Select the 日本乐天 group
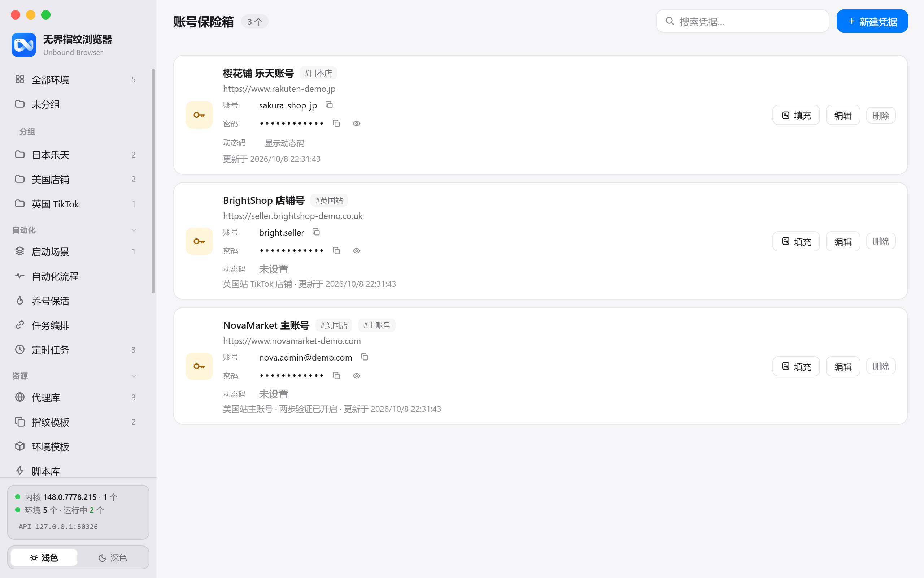This screenshot has height=578, width=924. pos(75,155)
